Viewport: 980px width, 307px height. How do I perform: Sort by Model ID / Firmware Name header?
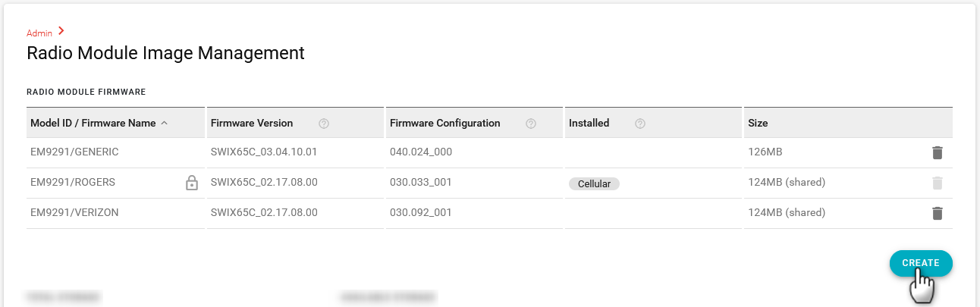click(x=93, y=123)
